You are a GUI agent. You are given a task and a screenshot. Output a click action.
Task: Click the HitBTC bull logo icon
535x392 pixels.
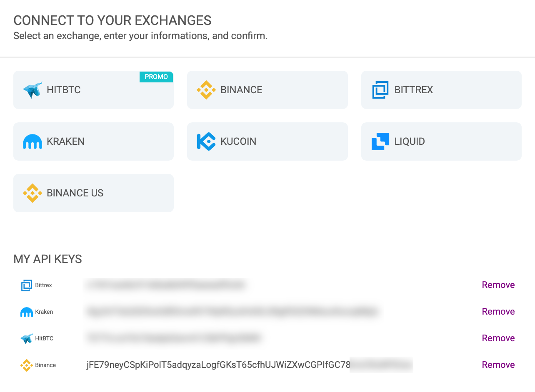click(32, 90)
